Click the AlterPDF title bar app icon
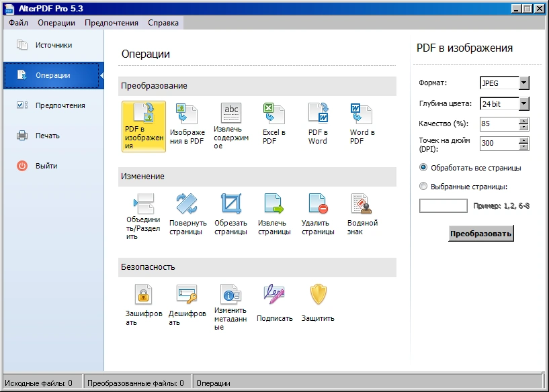This screenshot has width=549, height=392. (x=9, y=9)
